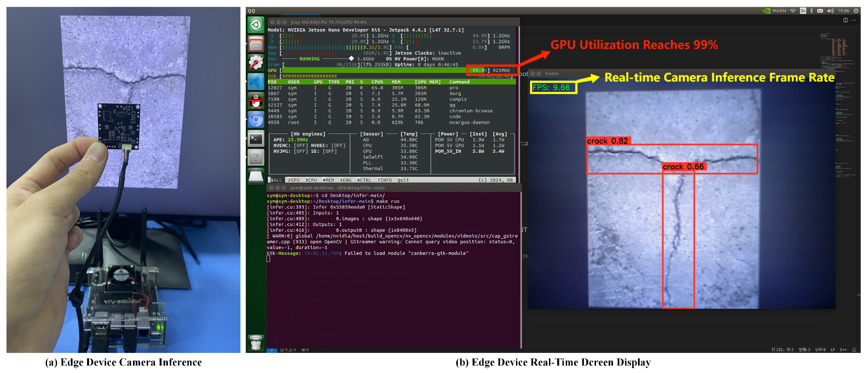This screenshot has width=868, height=373.
Task: Open Chromium browser from the dock
Action: pos(256,120)
